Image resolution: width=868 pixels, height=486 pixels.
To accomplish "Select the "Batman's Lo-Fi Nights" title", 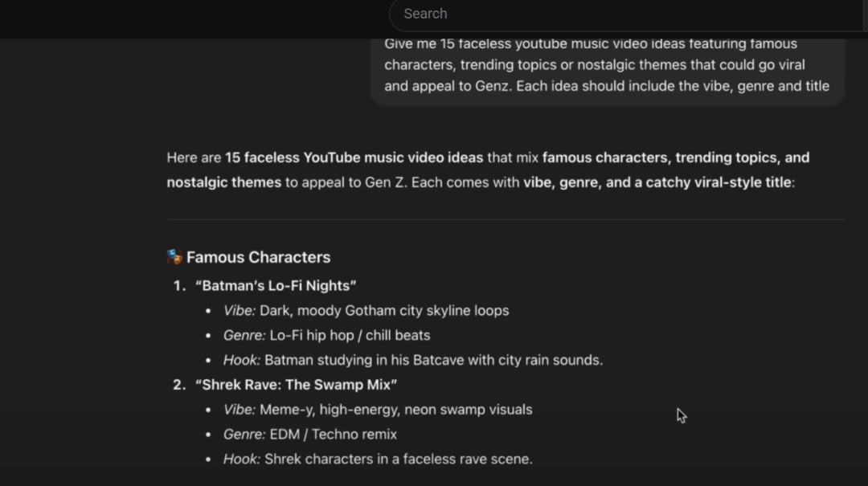I will tap(276, 285).
